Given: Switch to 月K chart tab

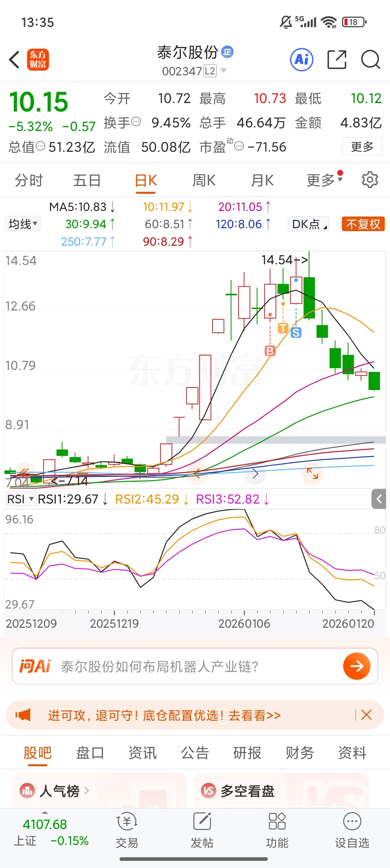Looking at the screenshot, I should tap(262, 180).
